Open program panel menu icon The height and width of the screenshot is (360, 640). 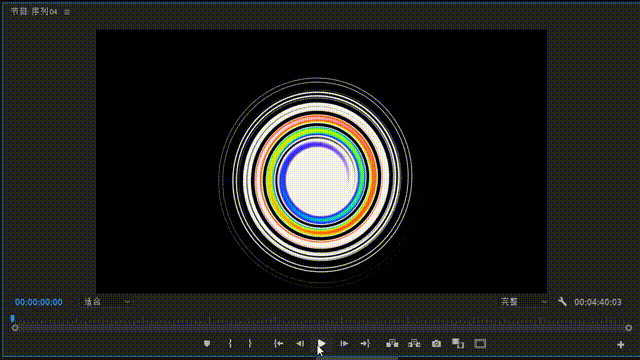tap(67, 12)
